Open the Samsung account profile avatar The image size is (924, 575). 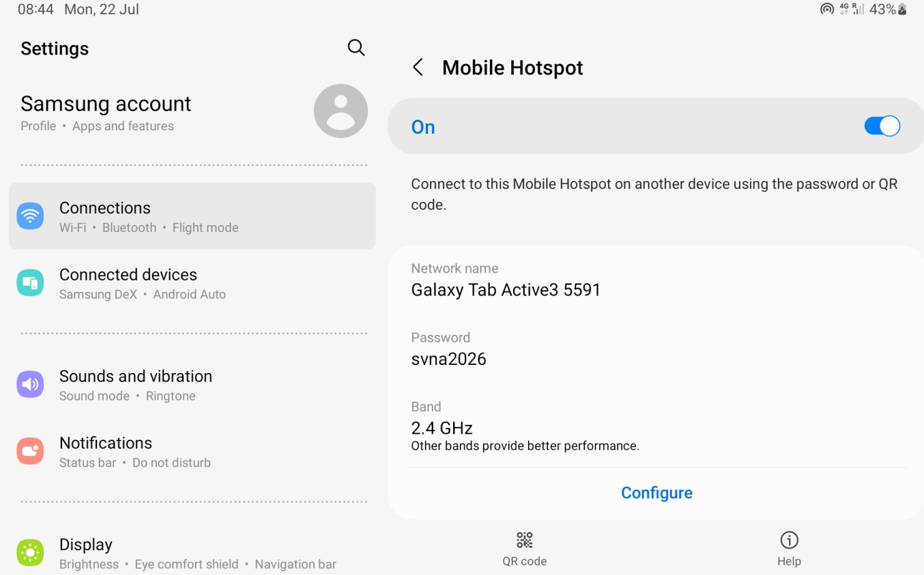point(341,111)
